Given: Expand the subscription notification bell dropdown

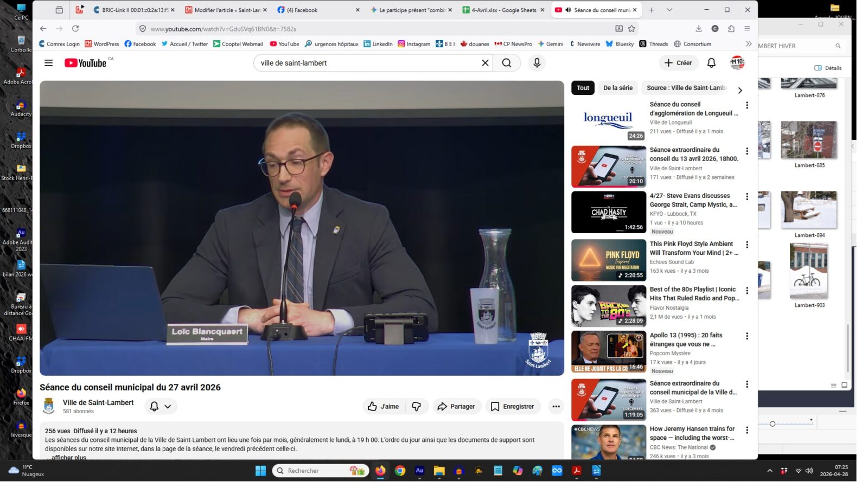Looking at the screenshot, I should click(161, 406).
